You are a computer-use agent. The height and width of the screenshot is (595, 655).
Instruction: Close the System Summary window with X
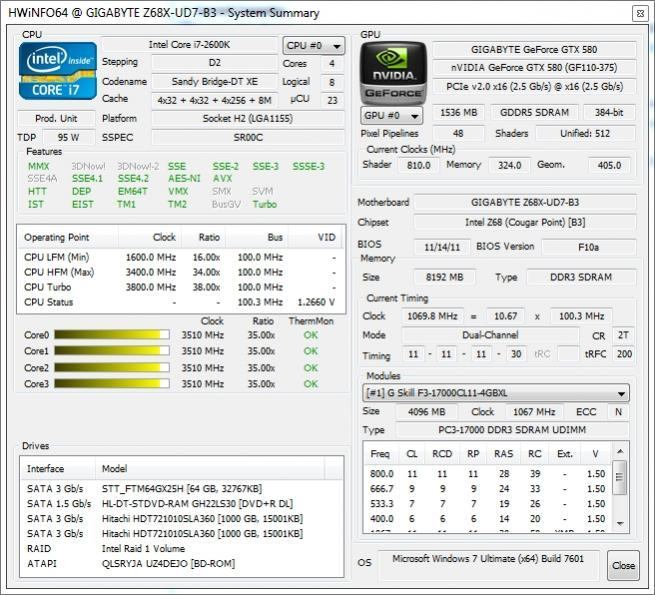tap(640, 13)
